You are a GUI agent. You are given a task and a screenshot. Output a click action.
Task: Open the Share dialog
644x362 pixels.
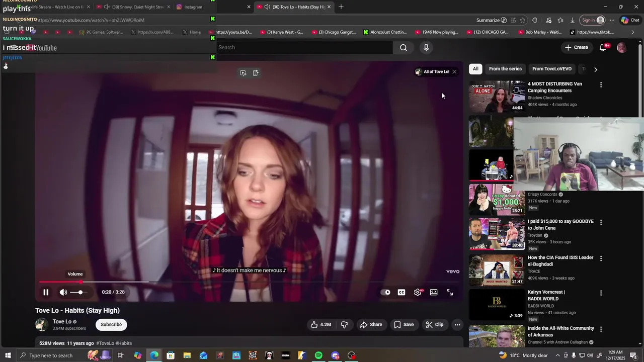[x=371, y=325]
